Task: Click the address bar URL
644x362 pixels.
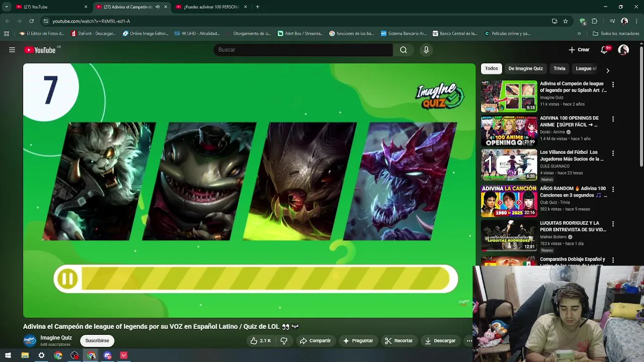Action: click(x=91, y=21)
